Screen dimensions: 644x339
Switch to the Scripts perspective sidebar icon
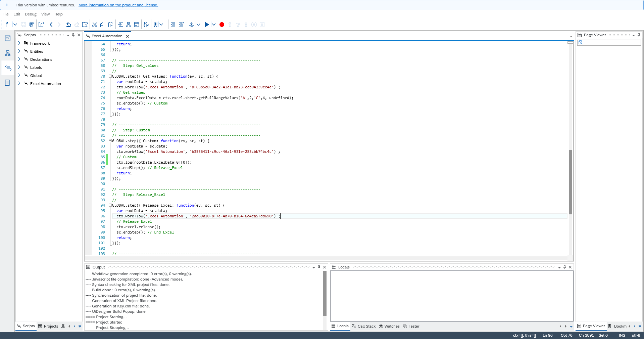click(8, 68)
